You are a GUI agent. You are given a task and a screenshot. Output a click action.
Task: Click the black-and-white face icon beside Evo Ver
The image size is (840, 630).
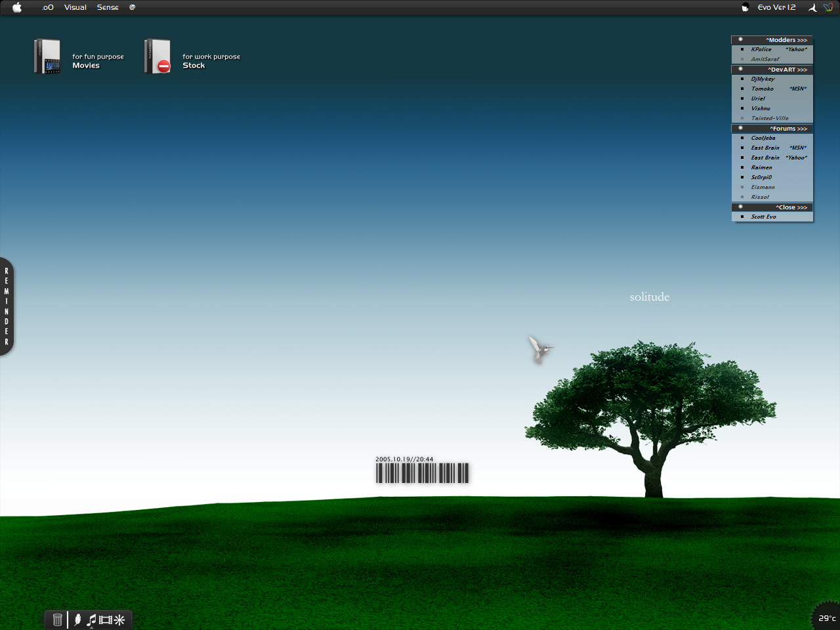745,8
